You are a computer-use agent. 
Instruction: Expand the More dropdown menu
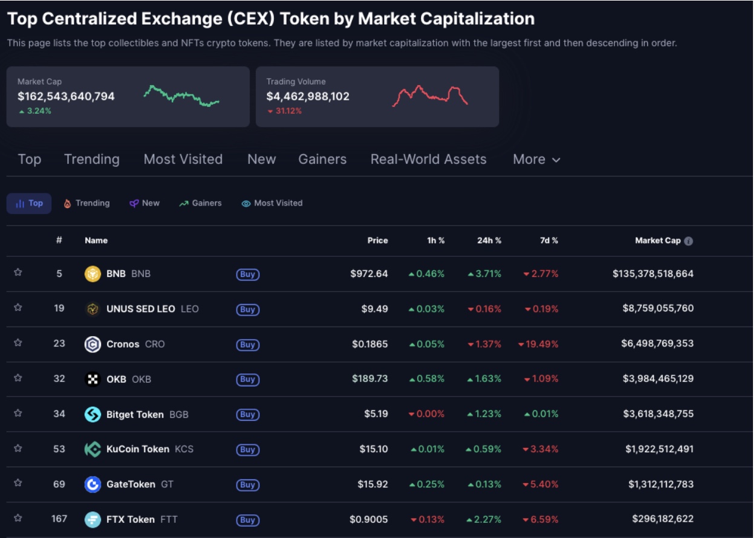(x=535, y=160)
